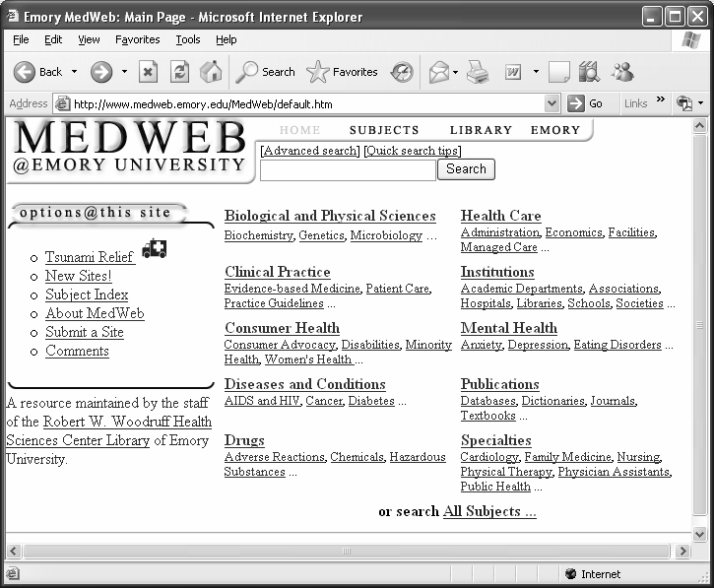Open the All Subjects link
This screenshot has width=714, height=588.
click(x=489, y=511)
